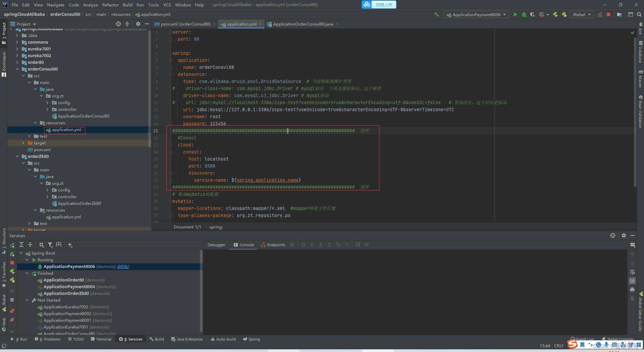Run ApplicationPayment8006 with the green play icon

pos(515,14)
